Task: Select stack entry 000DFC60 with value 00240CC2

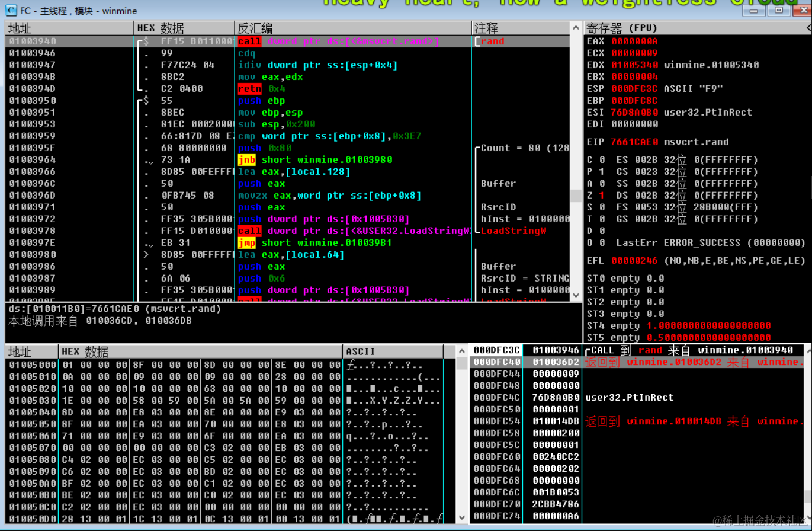Action: [637, 457]
